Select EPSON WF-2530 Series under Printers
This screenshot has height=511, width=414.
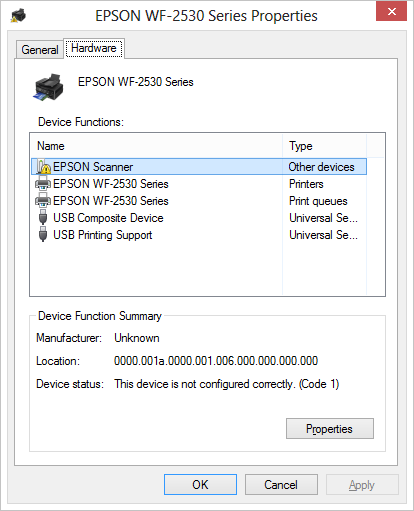tap(199, 184)
